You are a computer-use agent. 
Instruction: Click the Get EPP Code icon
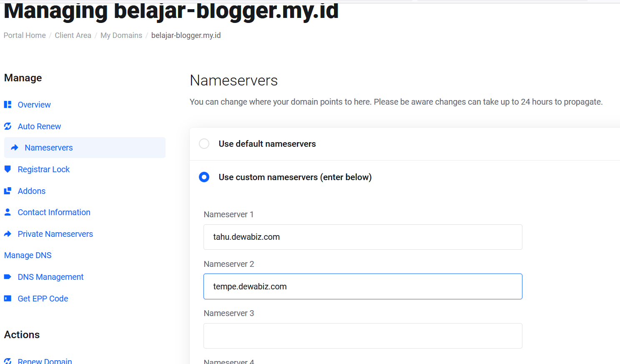tap(8, 299)
